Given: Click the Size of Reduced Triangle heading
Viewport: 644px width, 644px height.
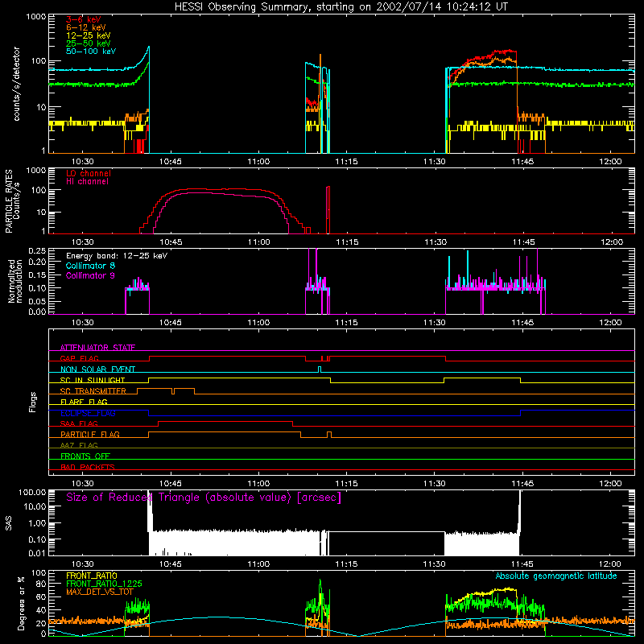Looking at the screenshot, I should tap(204, 497).
